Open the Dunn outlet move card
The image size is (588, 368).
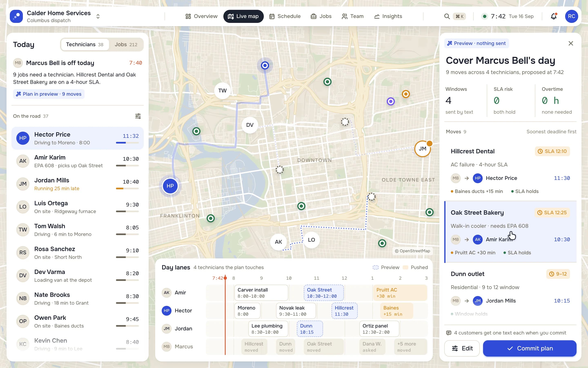pos(510,293)
